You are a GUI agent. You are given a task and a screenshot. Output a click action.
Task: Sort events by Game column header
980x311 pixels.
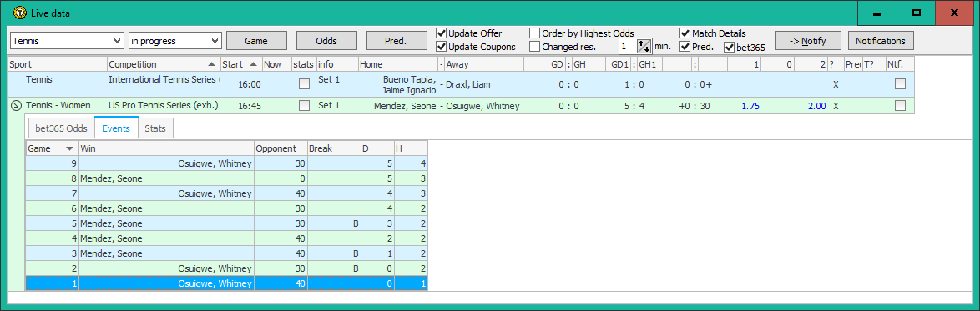click(52, 148)
